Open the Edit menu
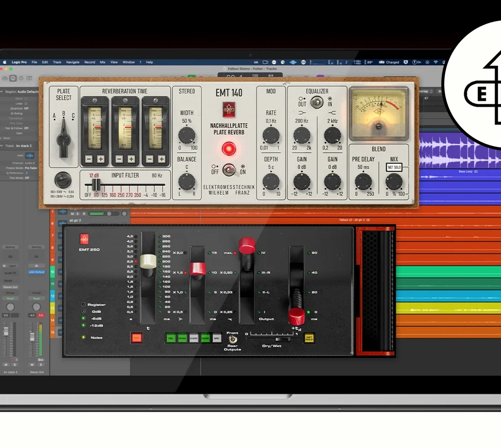The height and width of the screenshot is (448, 501). pyautogui.click(x=45, y=62)
